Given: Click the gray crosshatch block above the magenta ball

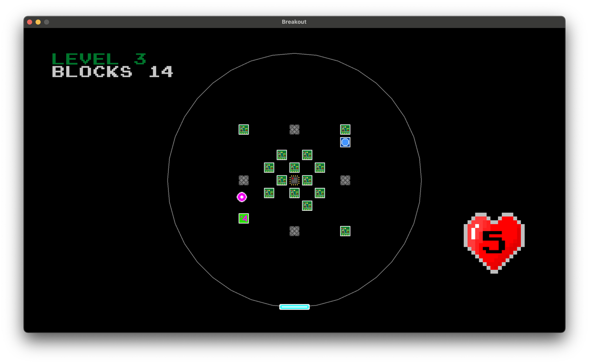Looking at the screenshot, I should 244,180.
